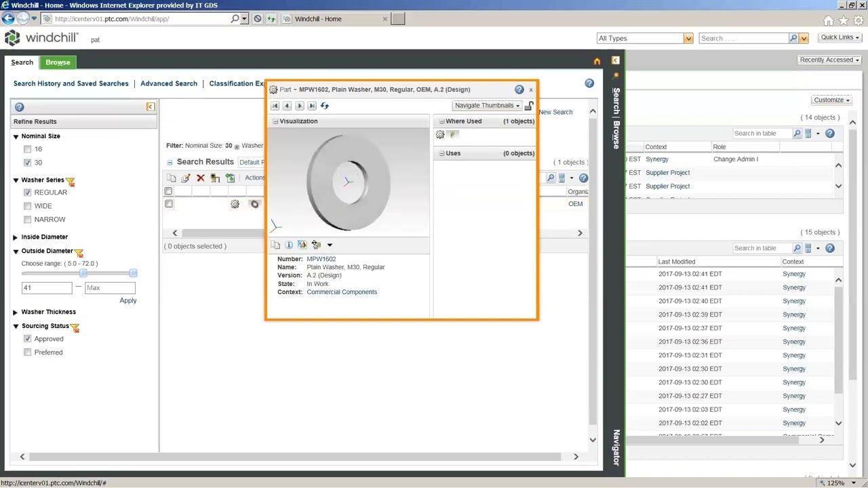The height and width of the screenshot is (488, 868).
Task: Open Refine Results help icon
Action: (x=19, y=107)
